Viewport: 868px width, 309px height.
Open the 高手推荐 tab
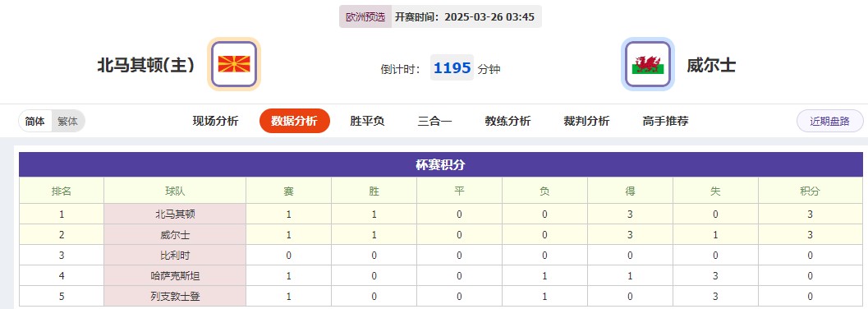coord(665,122)
